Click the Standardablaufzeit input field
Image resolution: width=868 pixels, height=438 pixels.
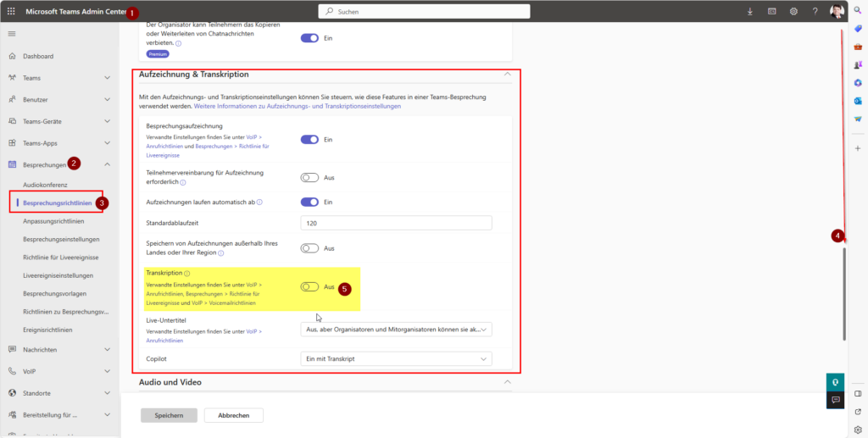pos(396,223)
